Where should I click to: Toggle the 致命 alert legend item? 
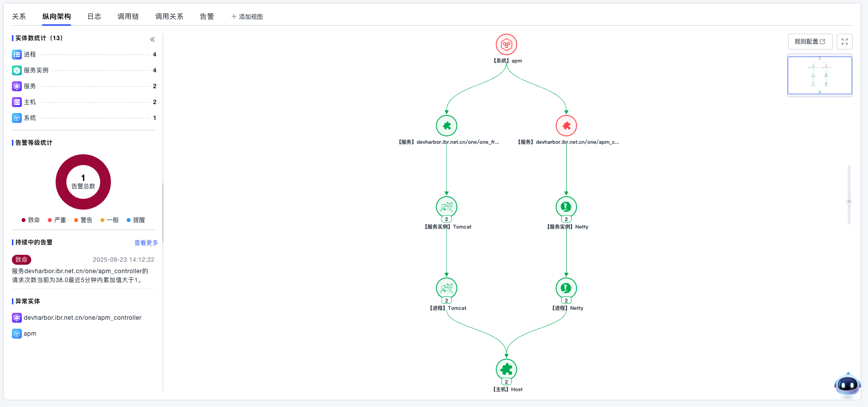click(31, 220)
